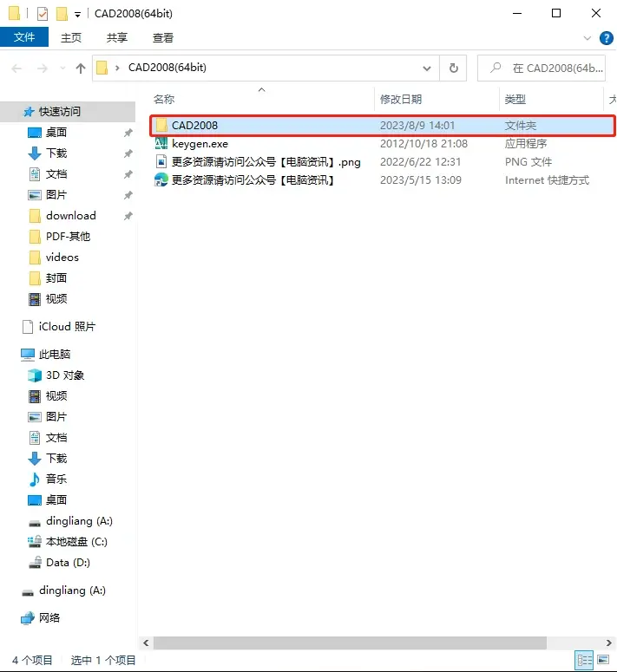
Task: Open 图片 under This PC
Action: pos(56,417)
